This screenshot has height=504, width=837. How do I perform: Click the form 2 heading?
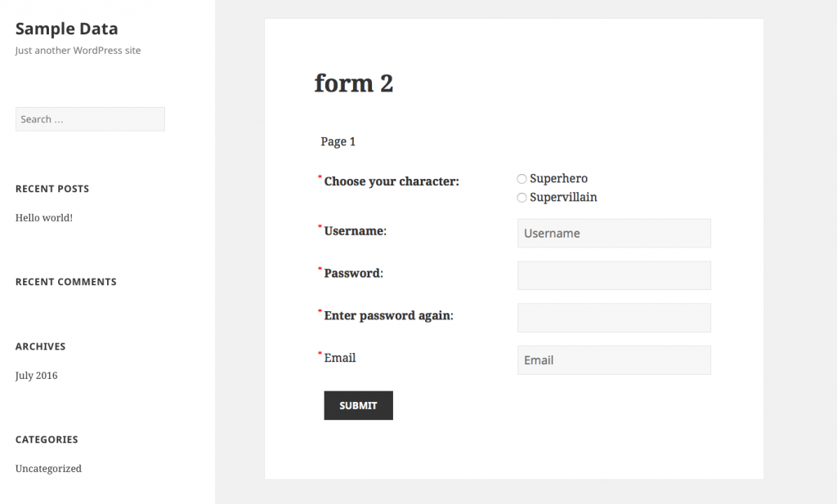[353, 83]
